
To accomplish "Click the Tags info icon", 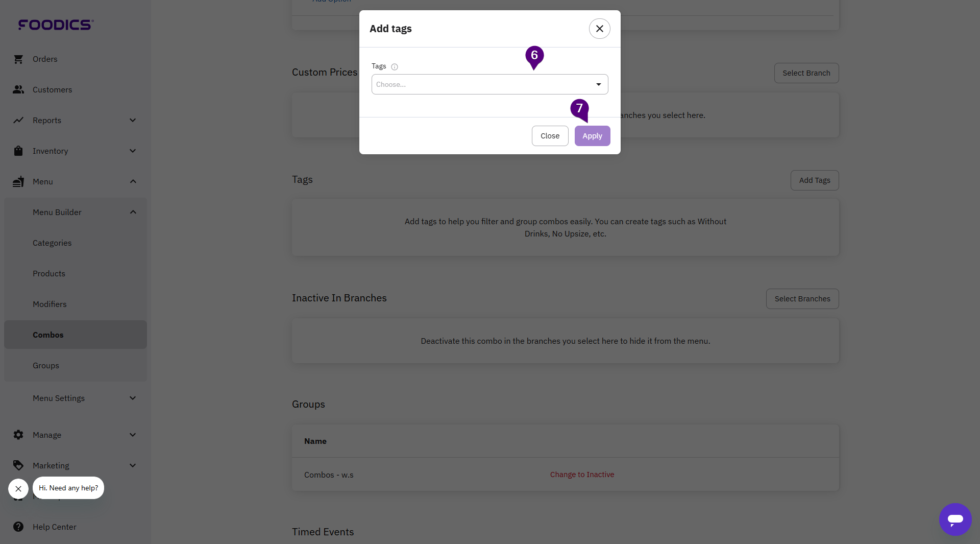I will pos(395,67).
